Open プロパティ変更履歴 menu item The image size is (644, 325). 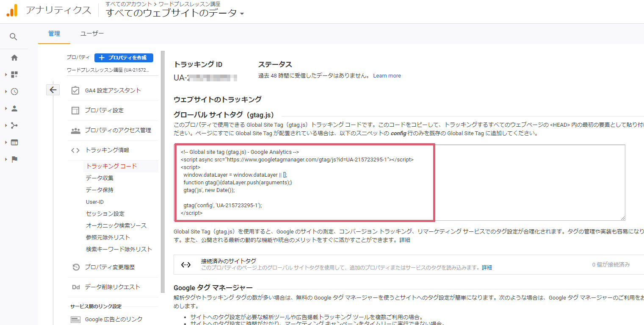pos(113,267)
